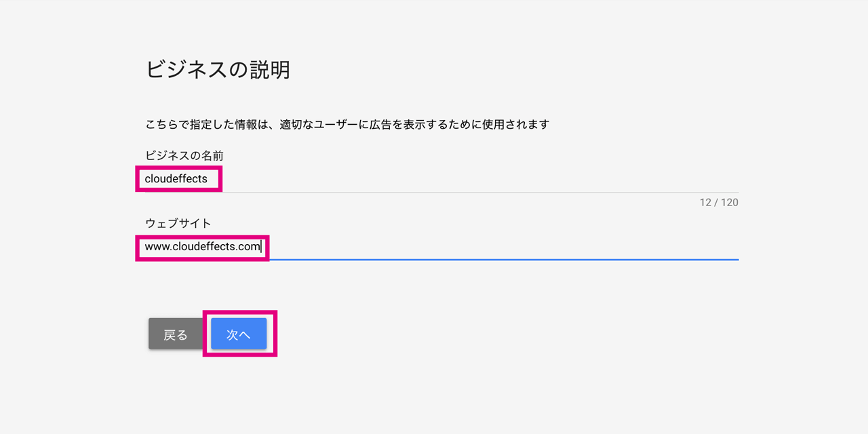Viewport: 868px width, 434px height.
Task: Proceed to next step with blue button
Action: click(239, 334)
